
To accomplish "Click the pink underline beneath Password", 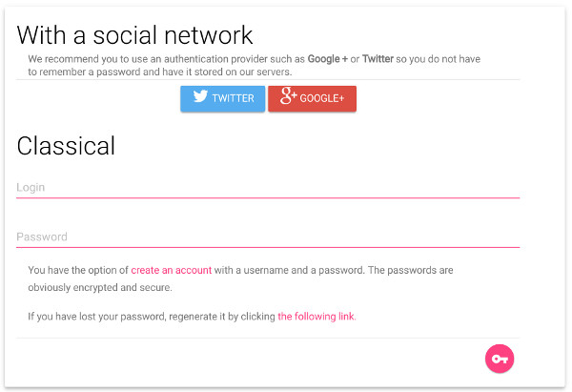I will 268,247.
